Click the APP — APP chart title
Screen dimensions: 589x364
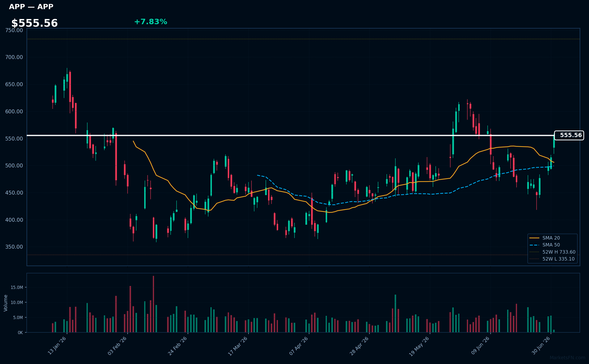31,7
